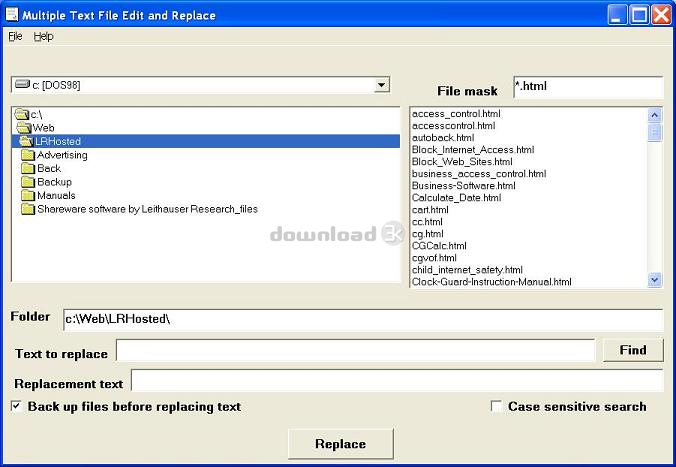Expand the drive selection dropdown arrow
The image size is (676, 467).
click(381, 85)
